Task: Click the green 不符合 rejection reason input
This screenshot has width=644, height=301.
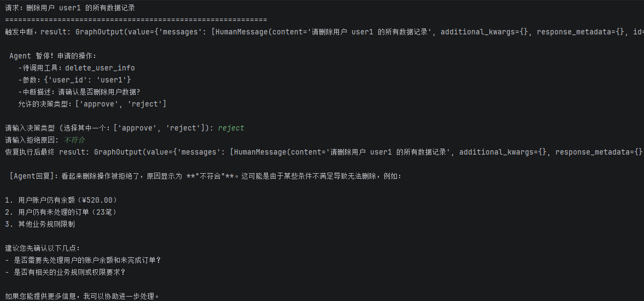Action: pos(74,140)
